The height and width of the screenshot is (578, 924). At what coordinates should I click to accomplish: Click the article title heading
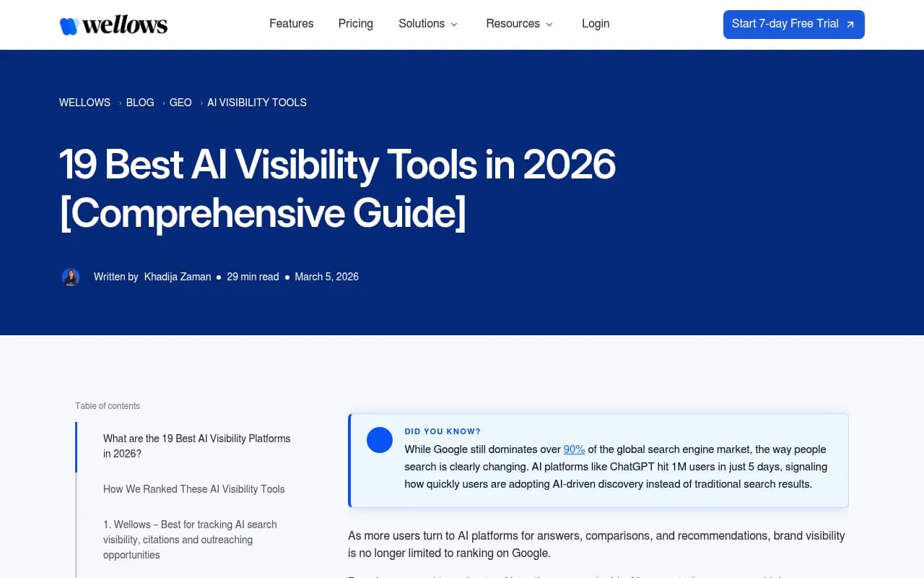[337, 189]
